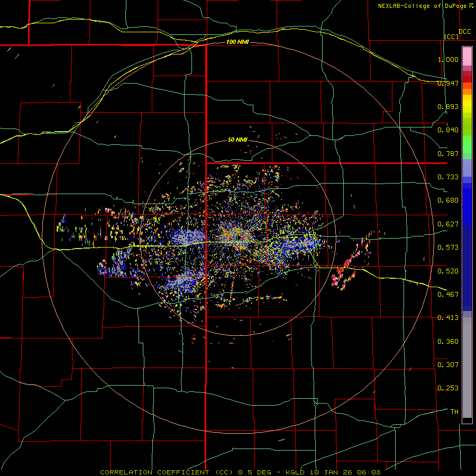476x476 pixels.
Task: Click the 0.840 scale value
Action: (448, 130)
